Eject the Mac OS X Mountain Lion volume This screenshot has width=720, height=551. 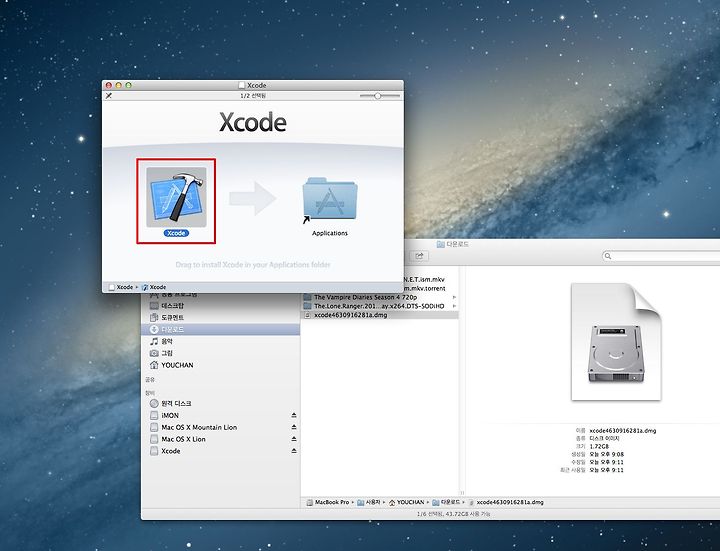point(294,427)
